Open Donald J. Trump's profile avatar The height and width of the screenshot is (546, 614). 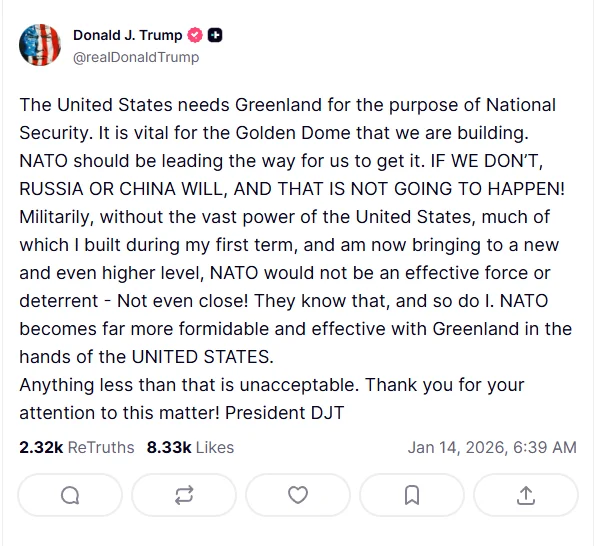pos(42,46)
